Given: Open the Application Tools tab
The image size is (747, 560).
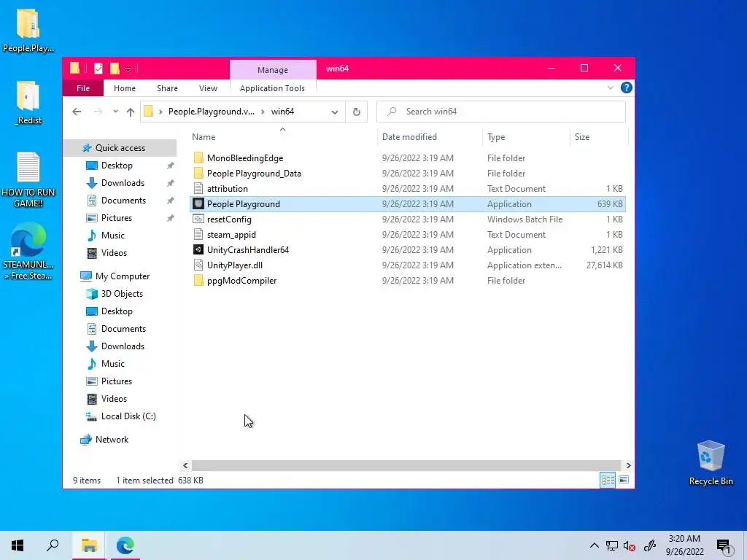Looking at the screenshot, I should point(273,88).
